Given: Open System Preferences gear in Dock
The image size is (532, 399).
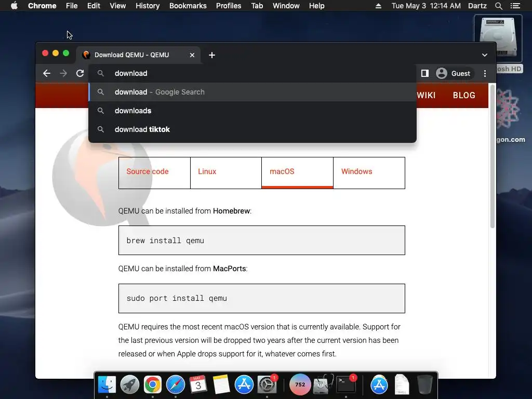Looking at the screenshot, I should (267, 384).
